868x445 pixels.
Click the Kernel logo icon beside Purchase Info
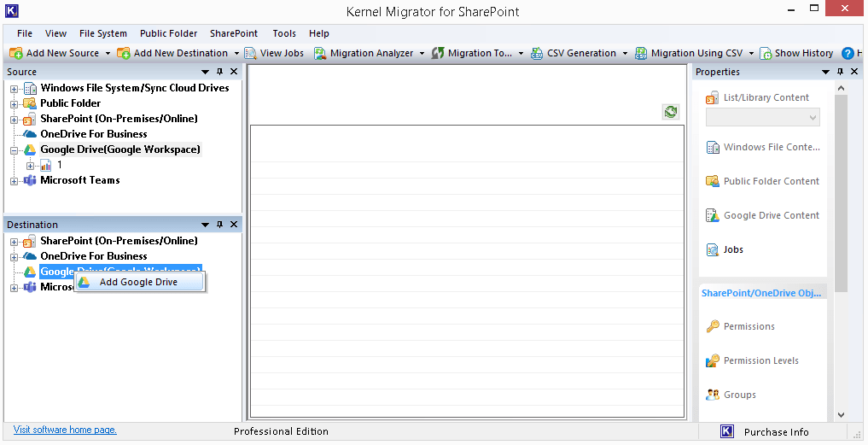point(727,431)
